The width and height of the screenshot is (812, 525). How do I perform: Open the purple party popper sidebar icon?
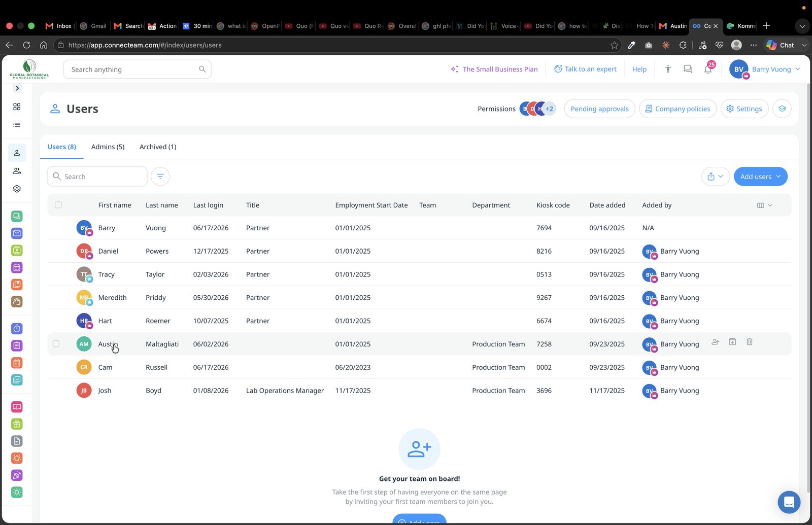click(x=17, y=475)
